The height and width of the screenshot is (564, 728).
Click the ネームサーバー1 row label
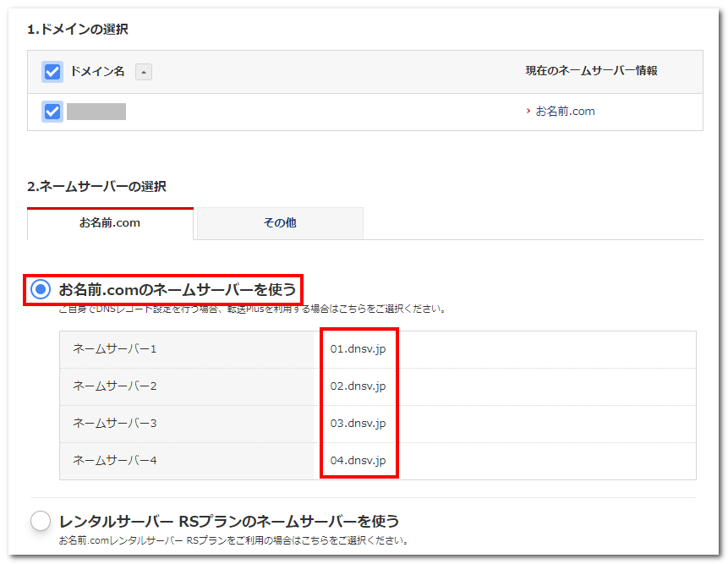point(115,349)
